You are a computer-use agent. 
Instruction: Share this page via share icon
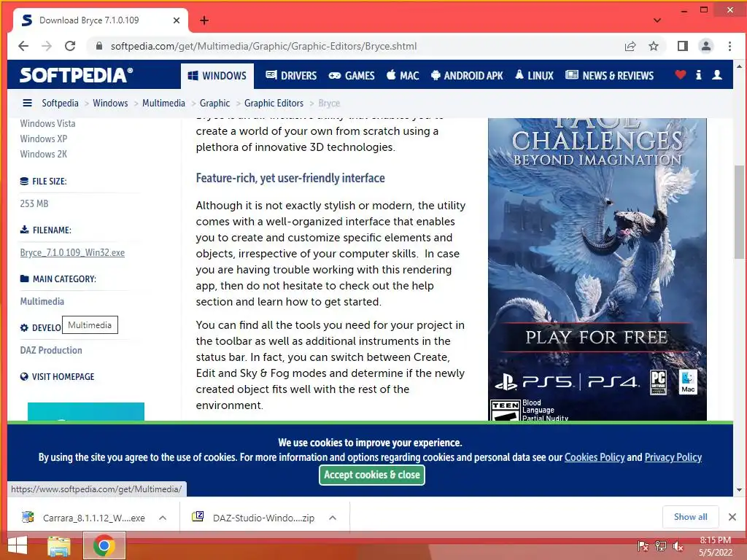point(630,46)
